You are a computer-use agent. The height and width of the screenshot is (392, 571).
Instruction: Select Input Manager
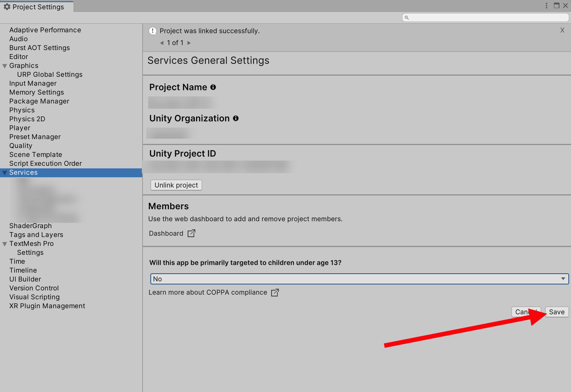33,83
